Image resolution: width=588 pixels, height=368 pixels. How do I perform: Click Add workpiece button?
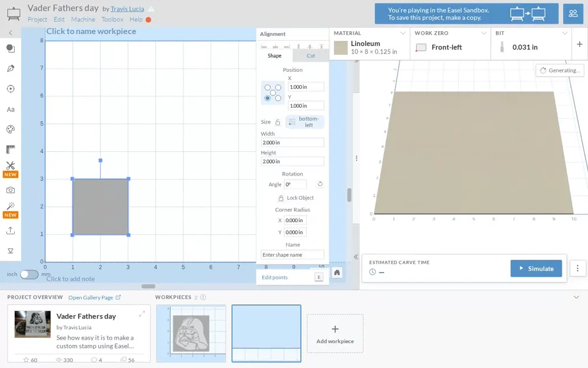[335, 333]
